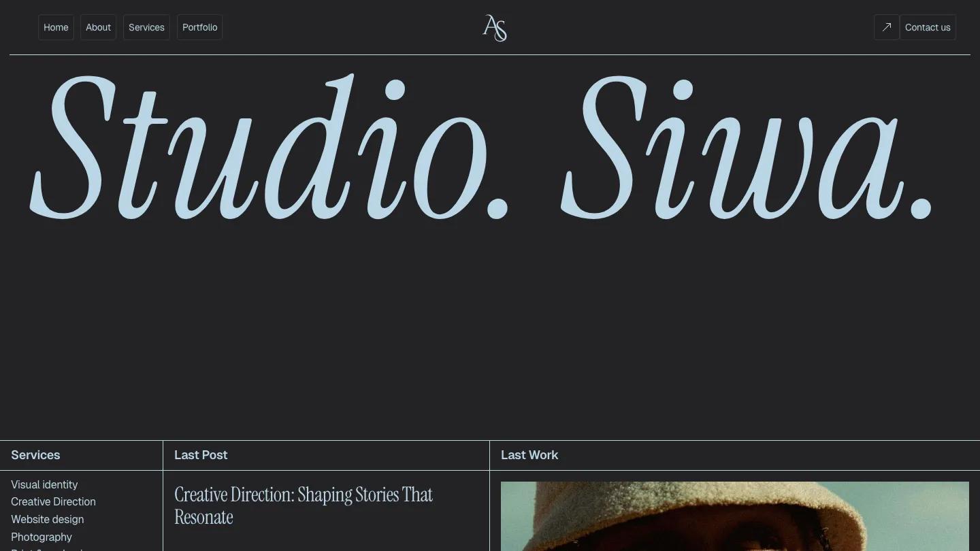Open Services in the top navigation
The image size is (980, 551).
click(x=146, y=27)
